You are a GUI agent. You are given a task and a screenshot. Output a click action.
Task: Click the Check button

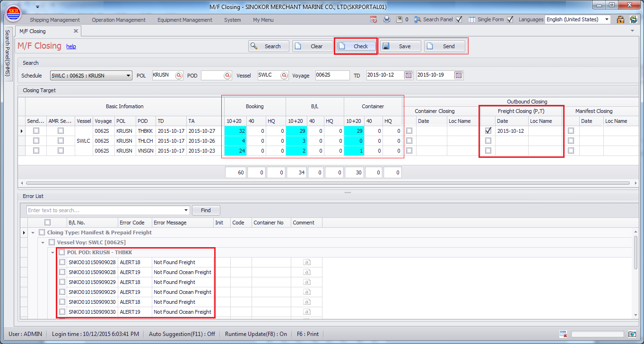[x=356, y=46]
